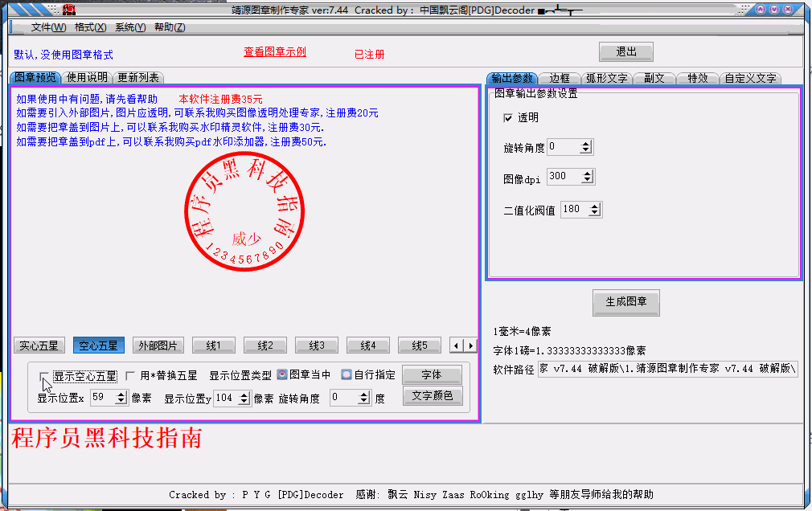Toggle the 透明 transparency checkbox
The height and width of the screenshot is (511, 812).
click(509, 117)
